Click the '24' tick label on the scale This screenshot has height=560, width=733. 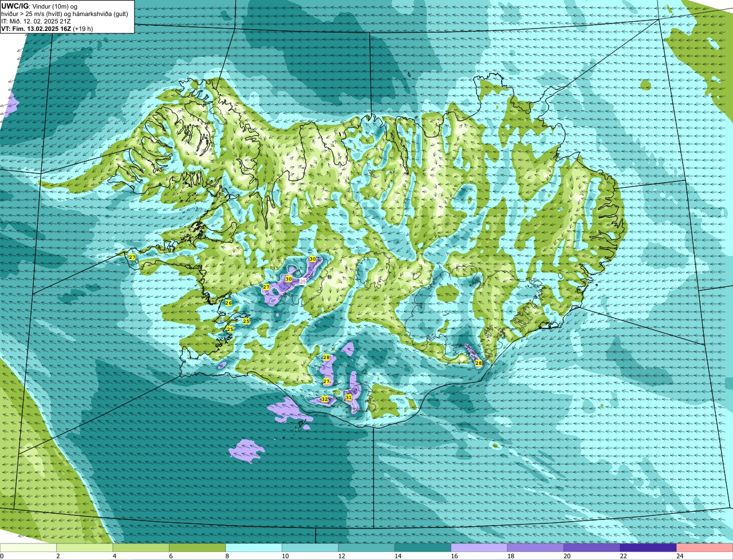point(679,556)
